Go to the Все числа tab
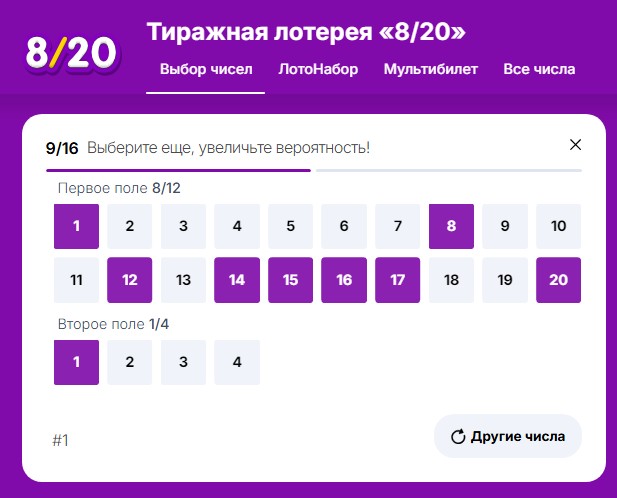 point(539,69)
